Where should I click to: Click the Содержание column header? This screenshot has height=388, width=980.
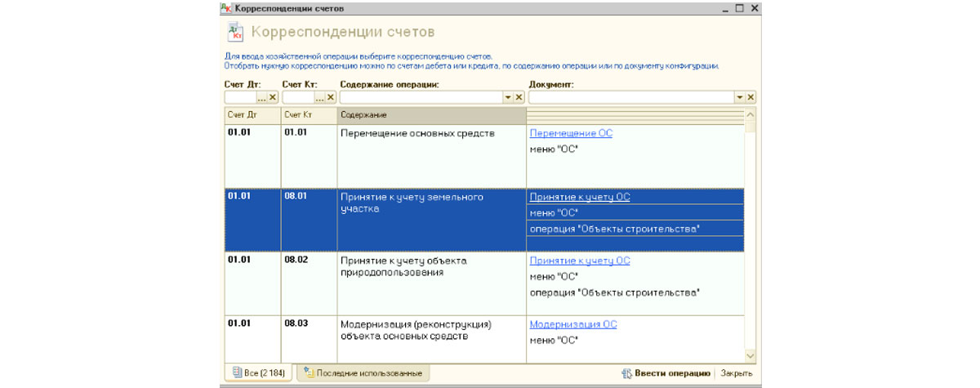tap(431, 115)
